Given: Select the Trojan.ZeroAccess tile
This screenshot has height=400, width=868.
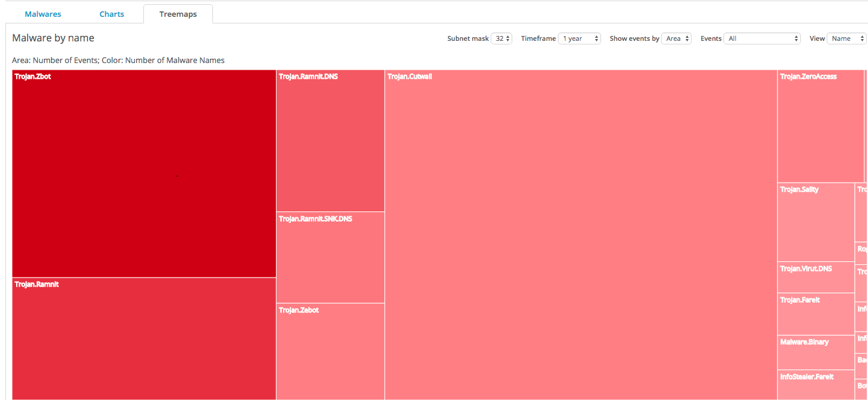Looking at the screenshot, I should 821,126.
